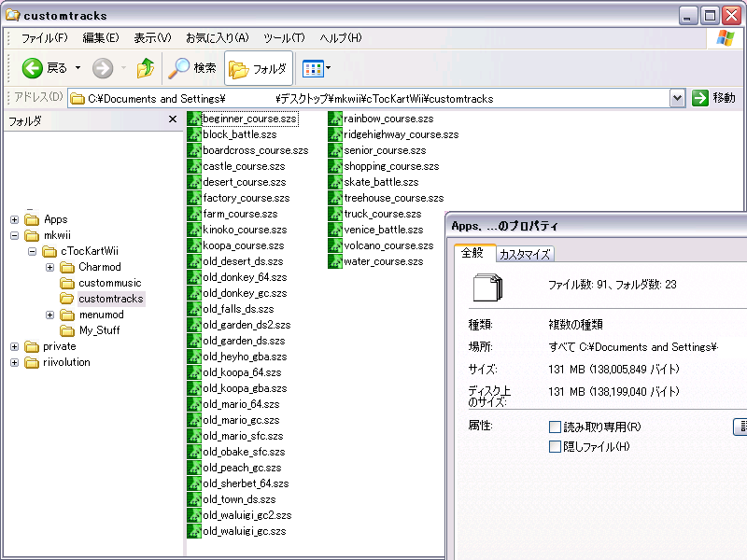Click the view mode icon in toolbar
This screenshot has height=560, width=747.
click(313, 68)
